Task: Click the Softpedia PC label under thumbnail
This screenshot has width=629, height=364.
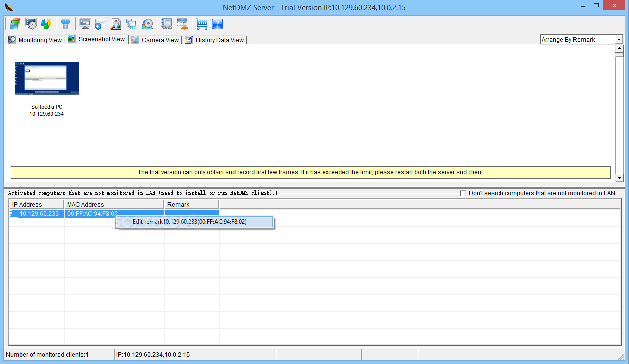Action: (47, 107)
